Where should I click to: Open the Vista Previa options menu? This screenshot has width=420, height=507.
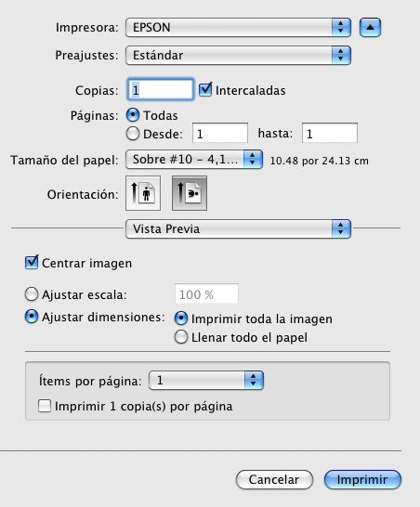tap(238, 229)
